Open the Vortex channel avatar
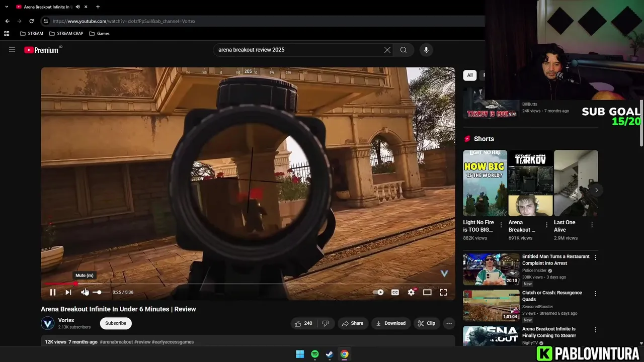 point(48,323)
